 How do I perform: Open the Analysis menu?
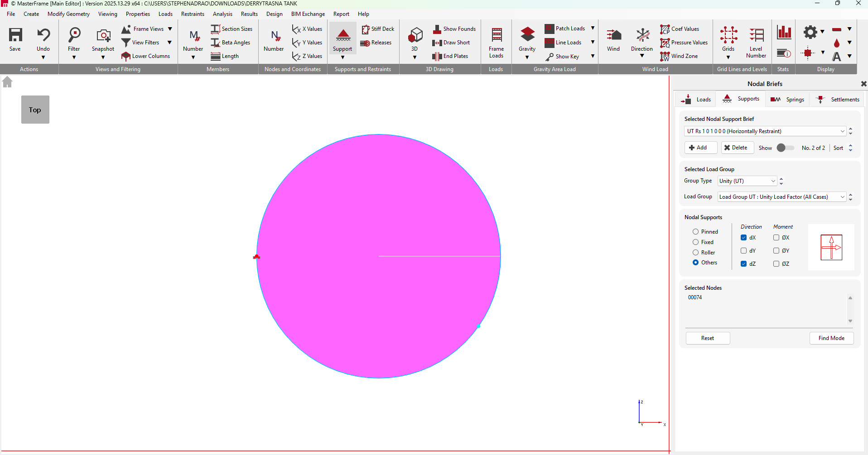pos(222,14)
